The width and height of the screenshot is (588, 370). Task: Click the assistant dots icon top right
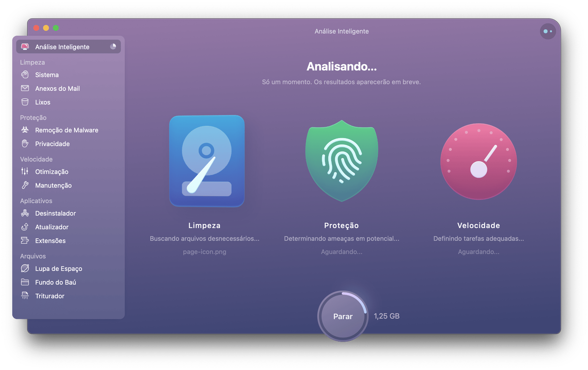tap(548, 31)
